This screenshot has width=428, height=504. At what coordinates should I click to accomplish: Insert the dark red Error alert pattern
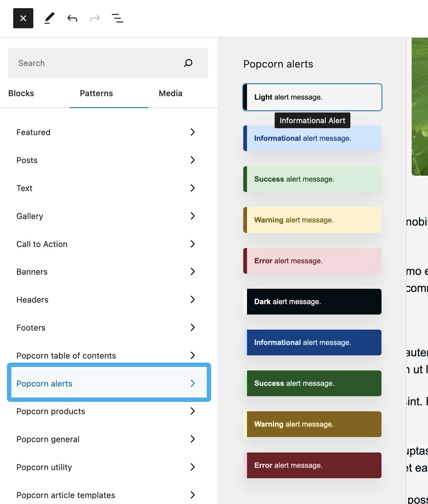312,465
